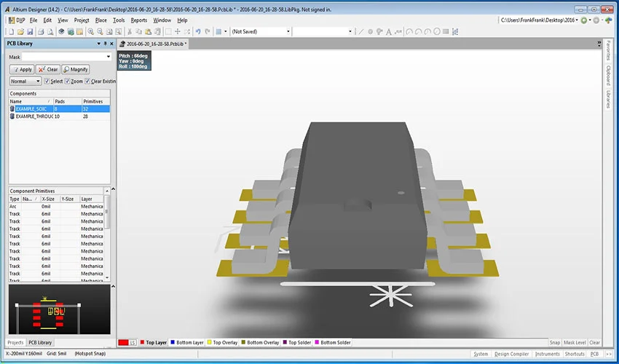Viewport: 619px width, 364px height.
Task: Open the (Not Saved) view configuration dropdown
Action: click(x=261, y=31)
